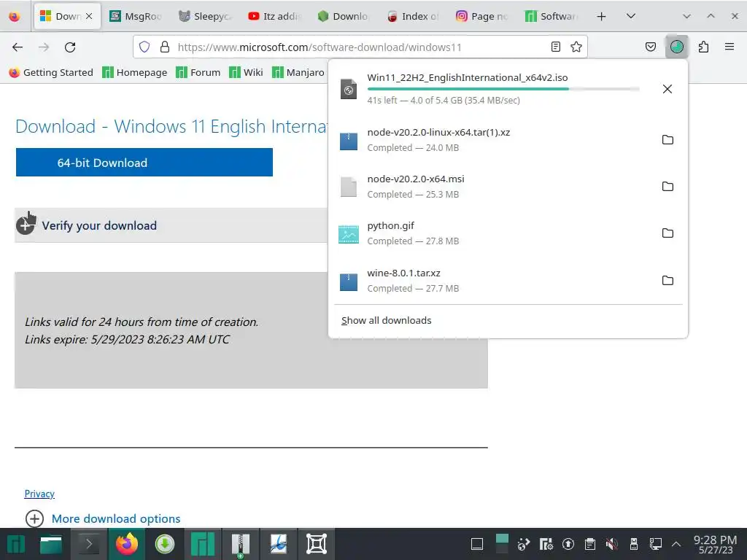This screenshot has width=747, height=560.
Task: Switch to the YouTube Itz addi tab
Action: (x=274, y=16)
